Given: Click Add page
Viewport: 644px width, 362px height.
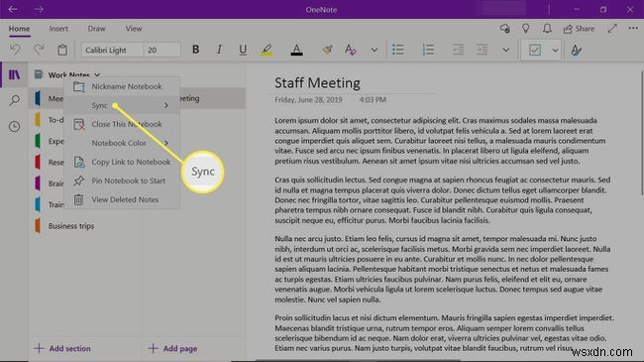Looking at the screenshot, I should (173, 348).
